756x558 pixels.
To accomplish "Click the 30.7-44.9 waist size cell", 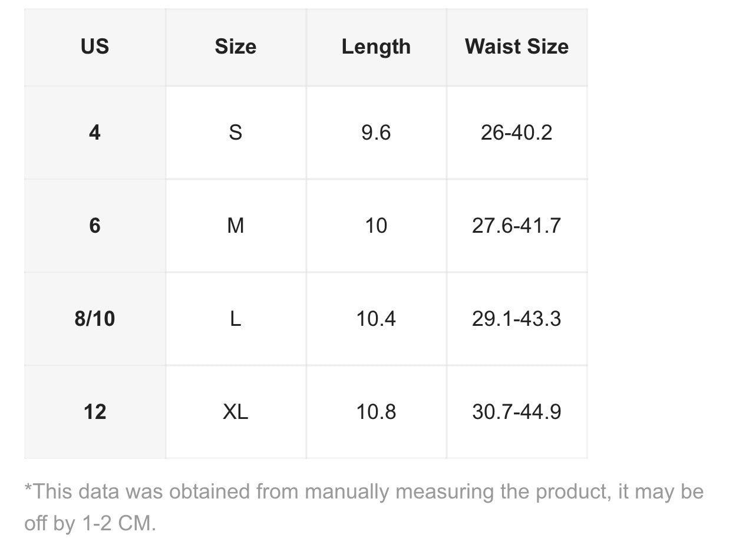I will [517, 412].
